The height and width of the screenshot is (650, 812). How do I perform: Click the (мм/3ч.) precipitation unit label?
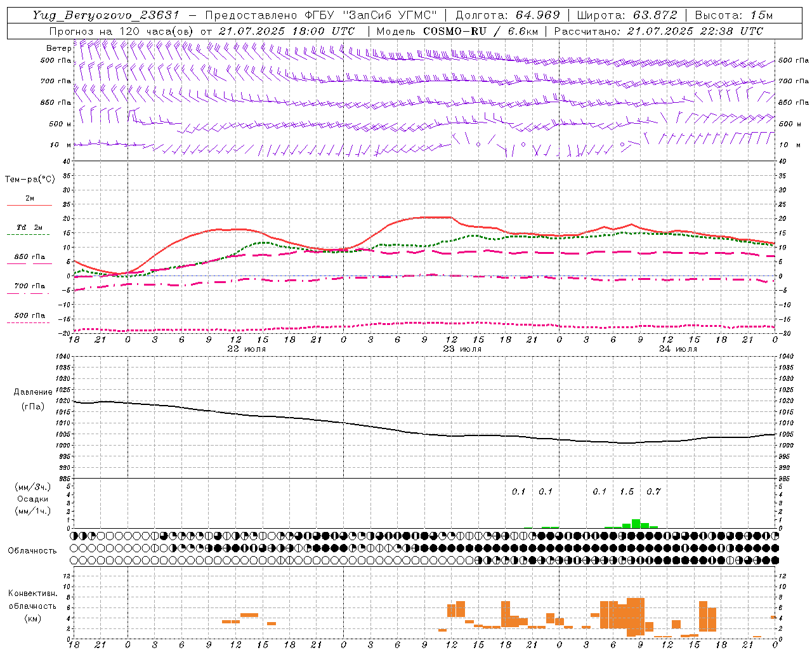(33, 487)
